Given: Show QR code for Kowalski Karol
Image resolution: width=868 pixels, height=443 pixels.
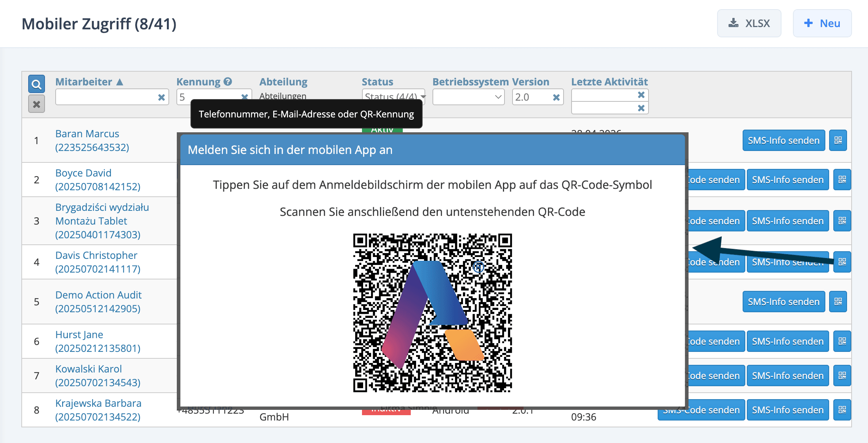Looking at the screenshot, I should [842, 376].
